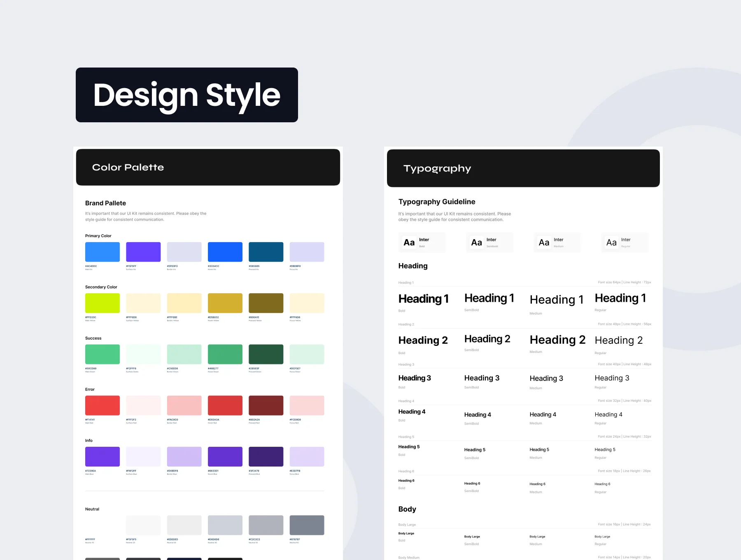
Task: Click the Heading 3 Bold sample
Action: (x=415, y=378)
